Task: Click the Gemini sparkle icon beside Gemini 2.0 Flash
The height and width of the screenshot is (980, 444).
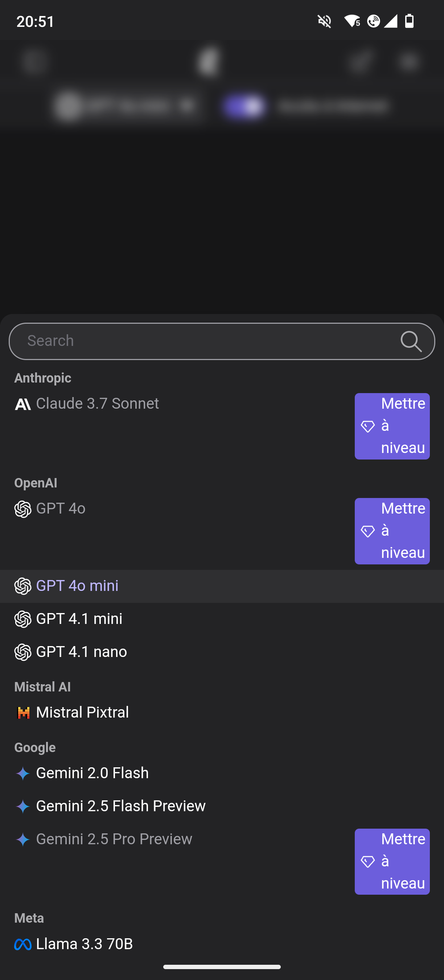Action: (x=23, y=773)
